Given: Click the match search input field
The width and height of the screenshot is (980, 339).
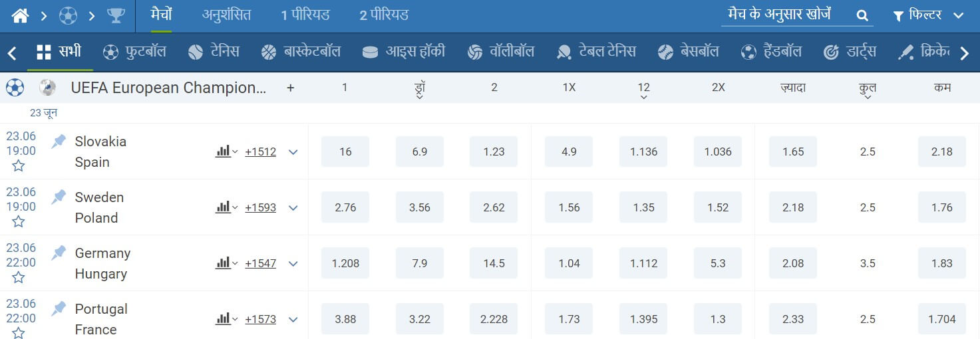Looking at the screenshot, I should (x=785, y=15).
